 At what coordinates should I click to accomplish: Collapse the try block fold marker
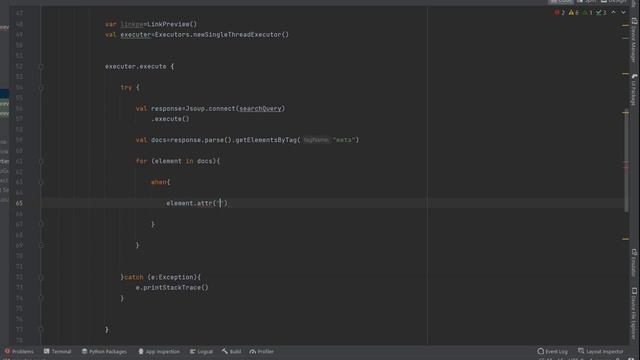click(x=41, y=87)
